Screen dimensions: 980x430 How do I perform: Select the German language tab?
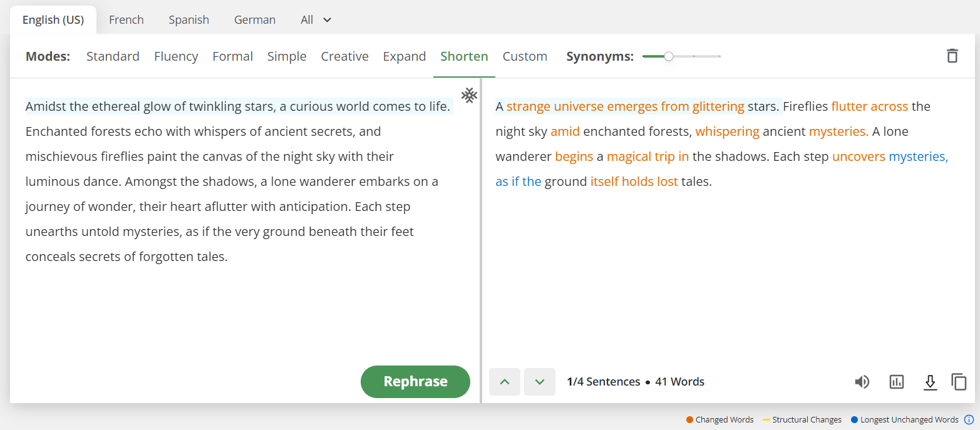tap(255, 20)
